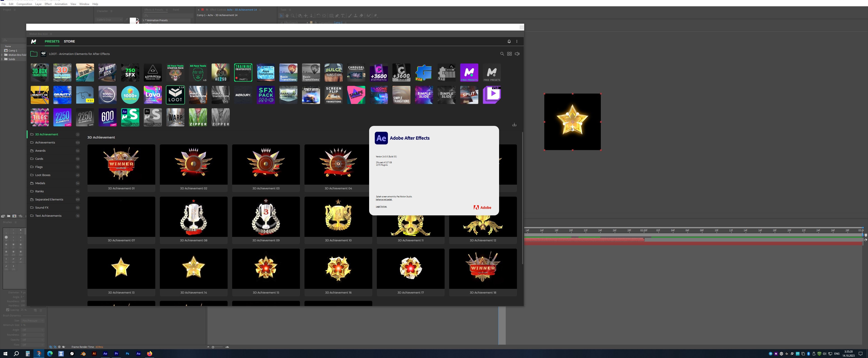Toggle the Motion Bro sound preview speaker icon

click(x=517, y=54)
